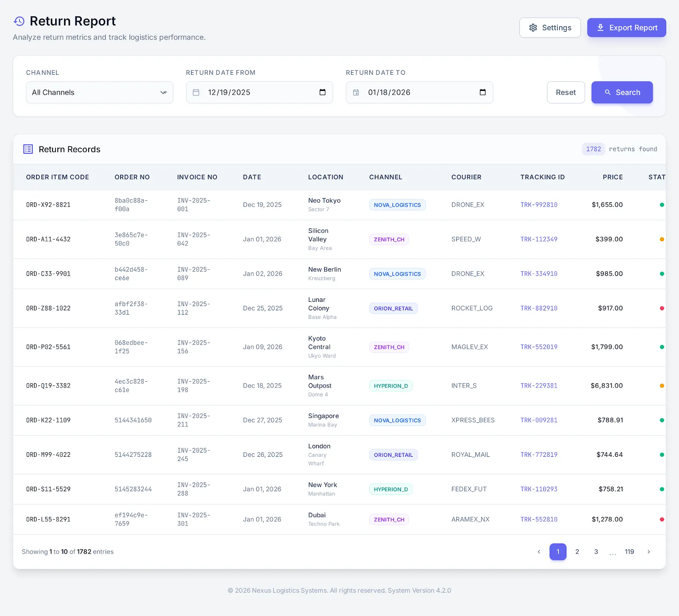
Task: Click the download icon on Export Report
Action: pos(600,27)
